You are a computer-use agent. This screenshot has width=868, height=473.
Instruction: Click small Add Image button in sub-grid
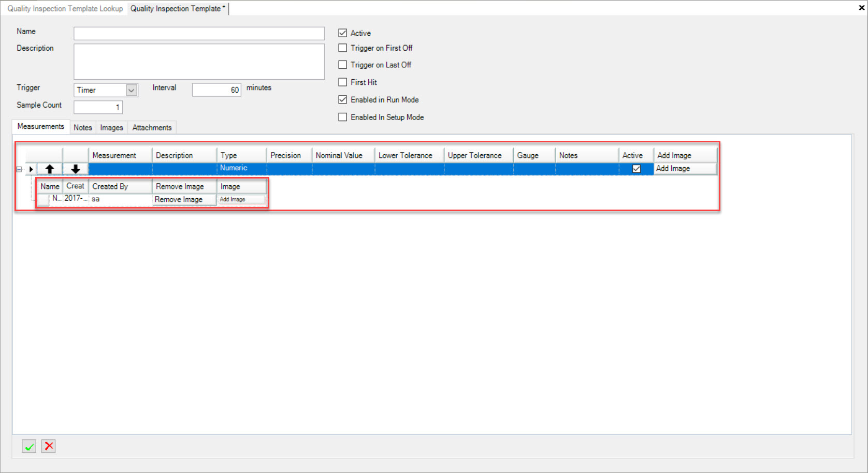coord(241,199)
